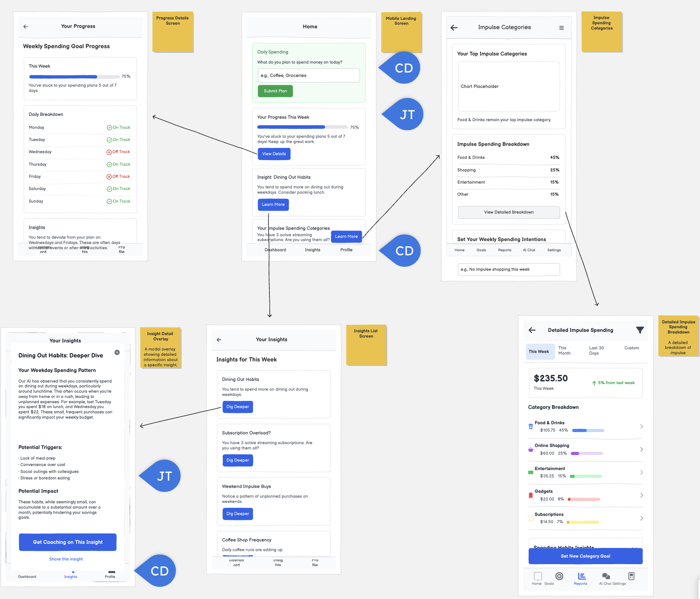Click back arrow on Impulse Categories screen
Viewport: 700px width, 599px height.
click(x=454, y=28)
